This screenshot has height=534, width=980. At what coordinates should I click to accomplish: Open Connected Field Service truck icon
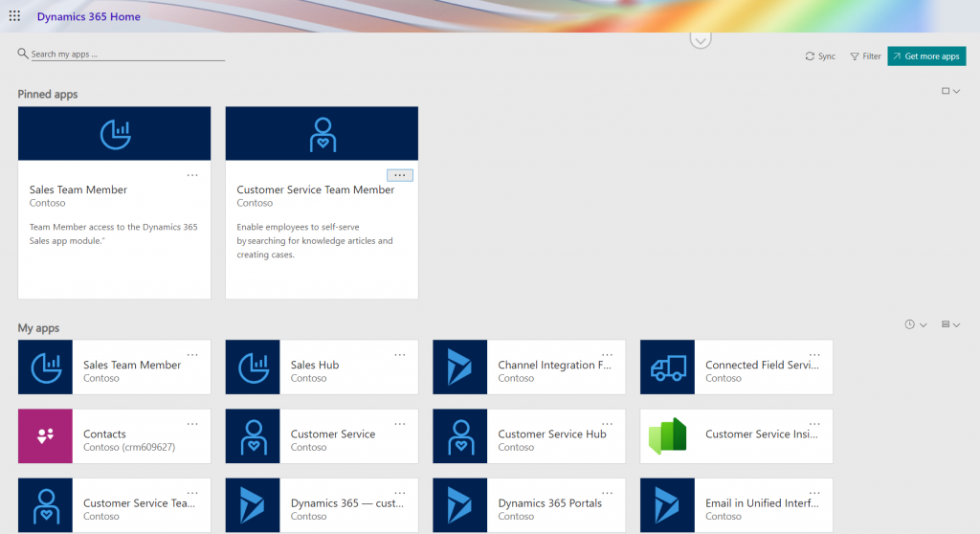[x=667, y=367]
